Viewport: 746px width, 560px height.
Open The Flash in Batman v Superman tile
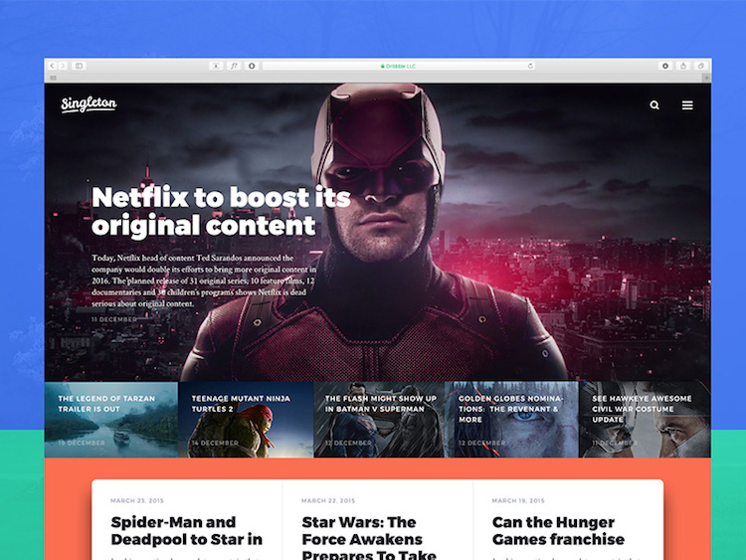(379, 420)
